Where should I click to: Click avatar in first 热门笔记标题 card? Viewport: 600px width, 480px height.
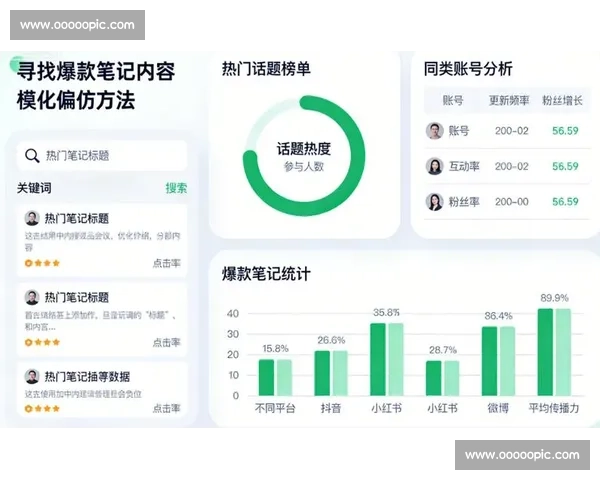click(x=32, y=218)
